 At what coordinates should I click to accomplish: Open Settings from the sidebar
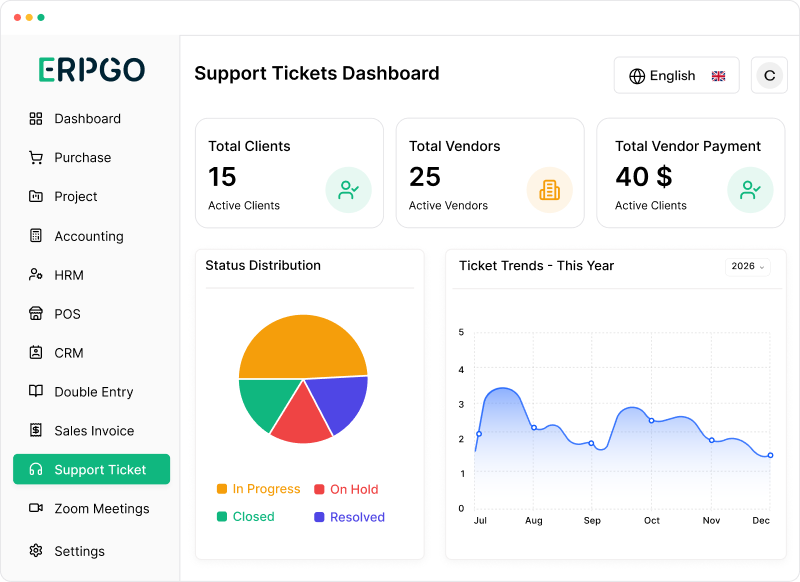coord(91,551)
